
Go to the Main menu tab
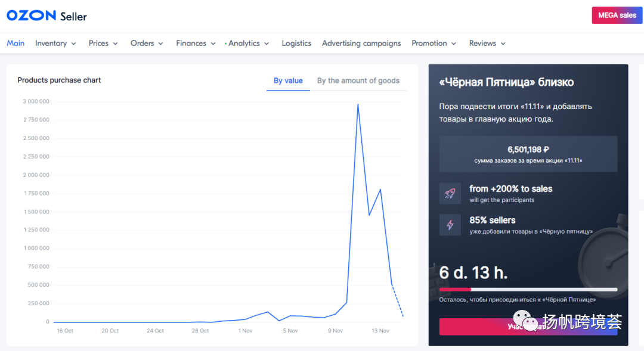(x=16, y=43)
